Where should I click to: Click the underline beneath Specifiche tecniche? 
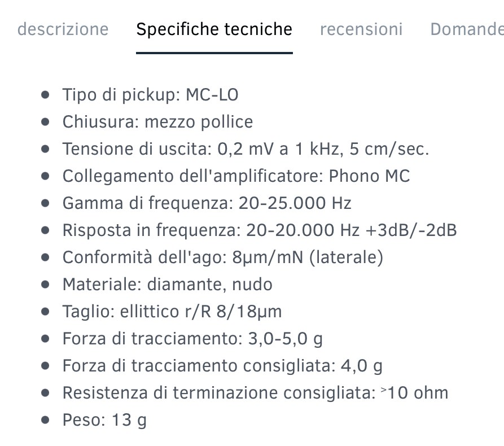[x=214, y=53]
